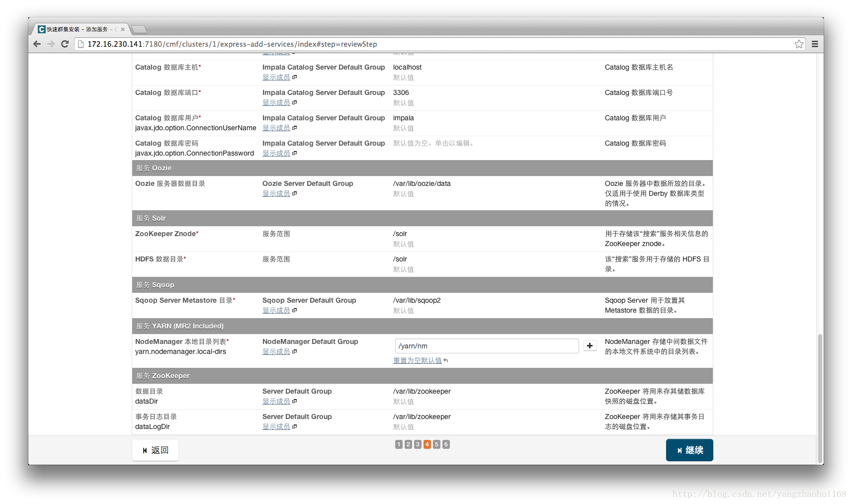Add another NodeManager directory with plus button
This screenshot has width=852, height=504.
590,345
